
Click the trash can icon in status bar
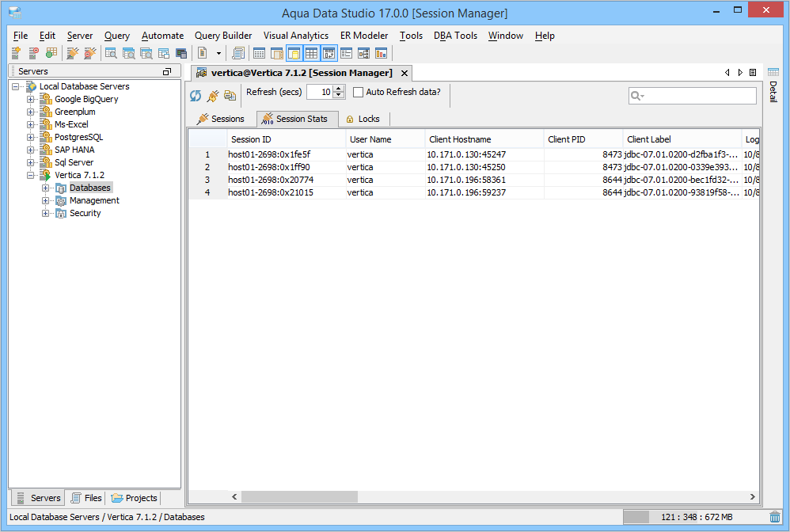tap(775, 517)
